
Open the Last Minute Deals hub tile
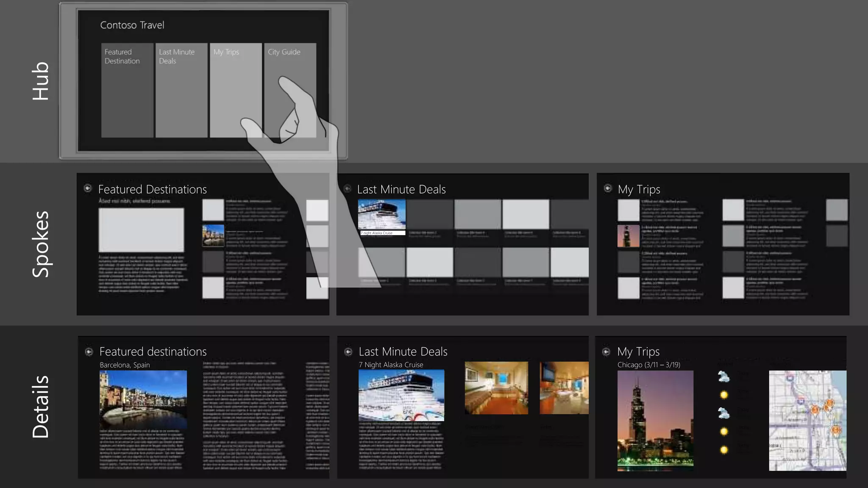pyautogui.click(x=181, y=90)
